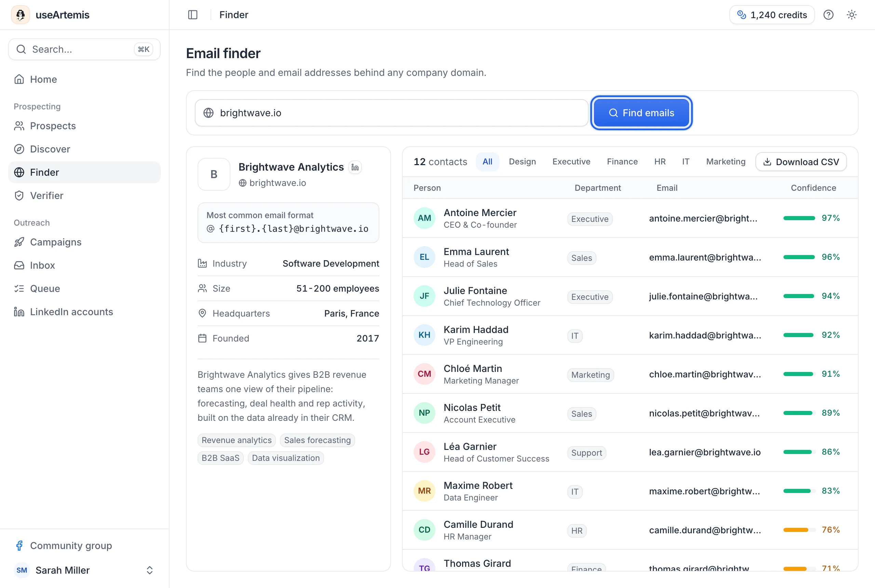Image resolution: width=875 pixels, height=588 pixels.
Task: Switch theme with the sun icon
Action: 852,15
